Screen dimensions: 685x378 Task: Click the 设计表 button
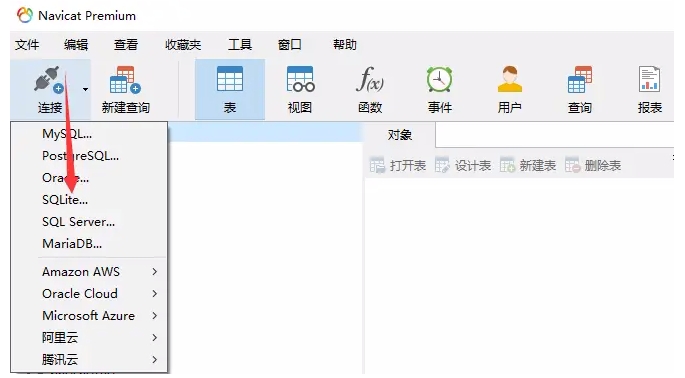pos(463,166)
